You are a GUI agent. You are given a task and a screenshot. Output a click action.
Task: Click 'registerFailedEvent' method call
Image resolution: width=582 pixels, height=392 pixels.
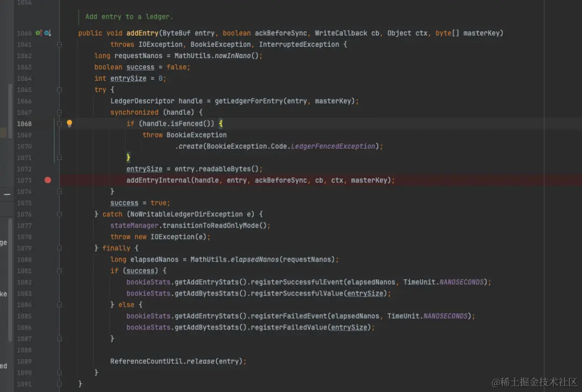pos(289,316)
